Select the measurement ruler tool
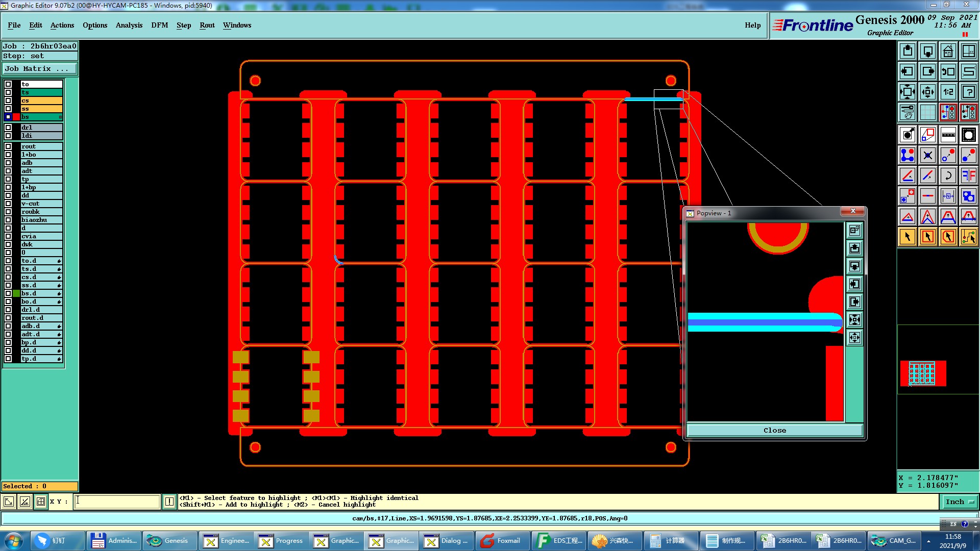This screenshot has width=980, height=551. pos(948,135)
